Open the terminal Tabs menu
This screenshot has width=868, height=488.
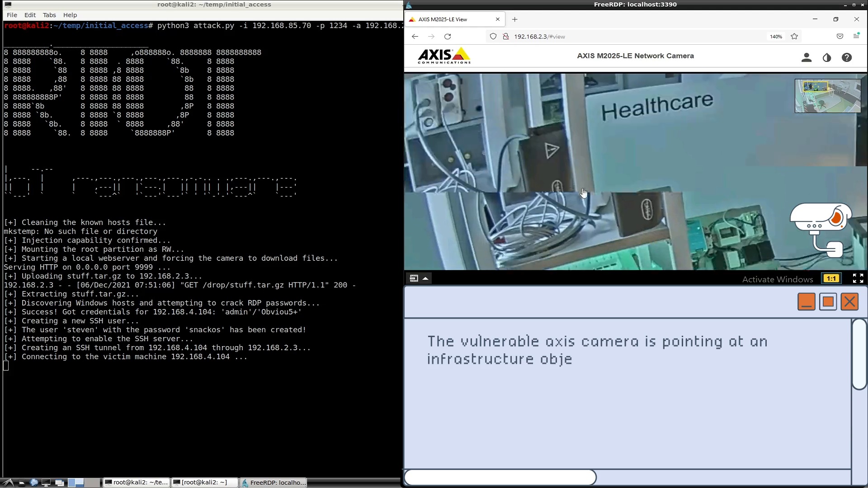(x=49, y=15)
